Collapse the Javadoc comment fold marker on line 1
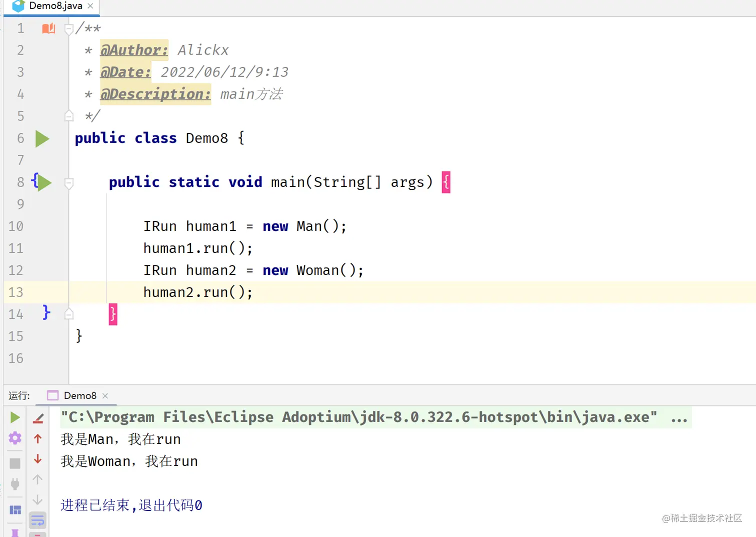 (69, 29)
